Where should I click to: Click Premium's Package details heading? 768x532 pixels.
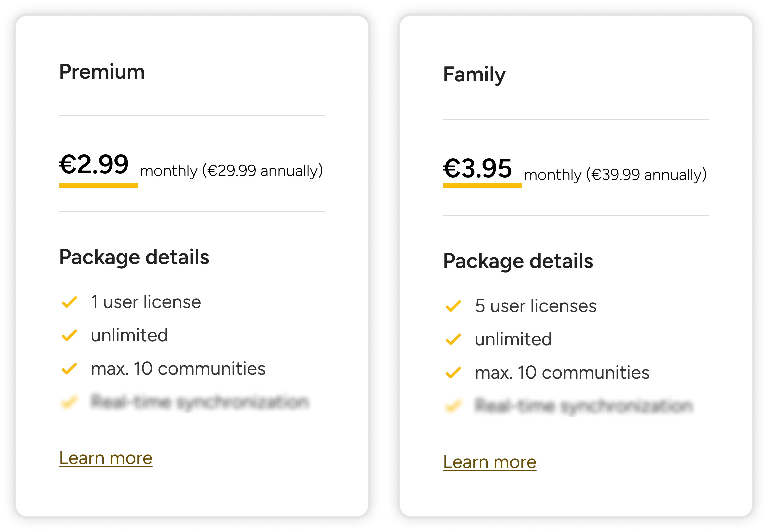point(134,257)
